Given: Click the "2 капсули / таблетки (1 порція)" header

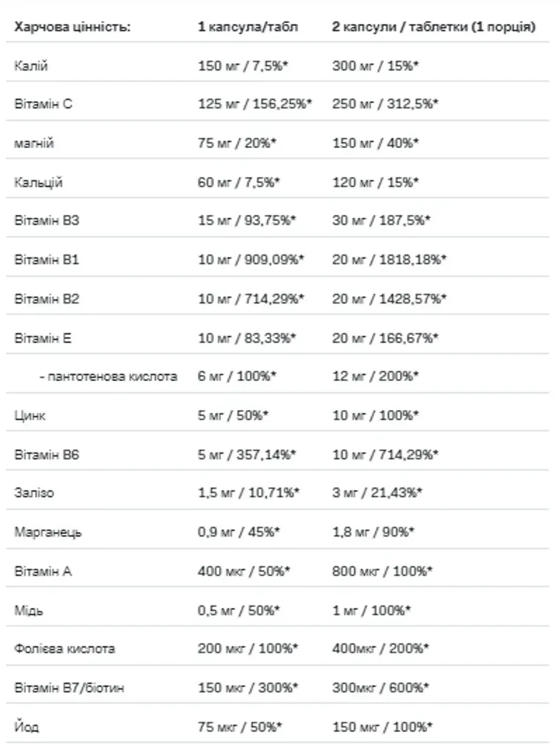Looking at the screenshot, I should click(434, 27).
